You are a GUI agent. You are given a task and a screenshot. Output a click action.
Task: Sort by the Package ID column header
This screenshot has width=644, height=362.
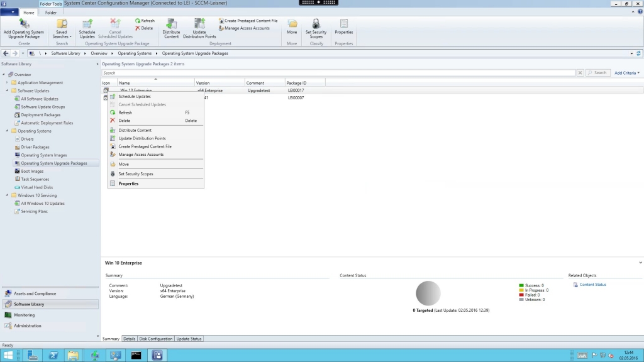(x=305, y=83)
